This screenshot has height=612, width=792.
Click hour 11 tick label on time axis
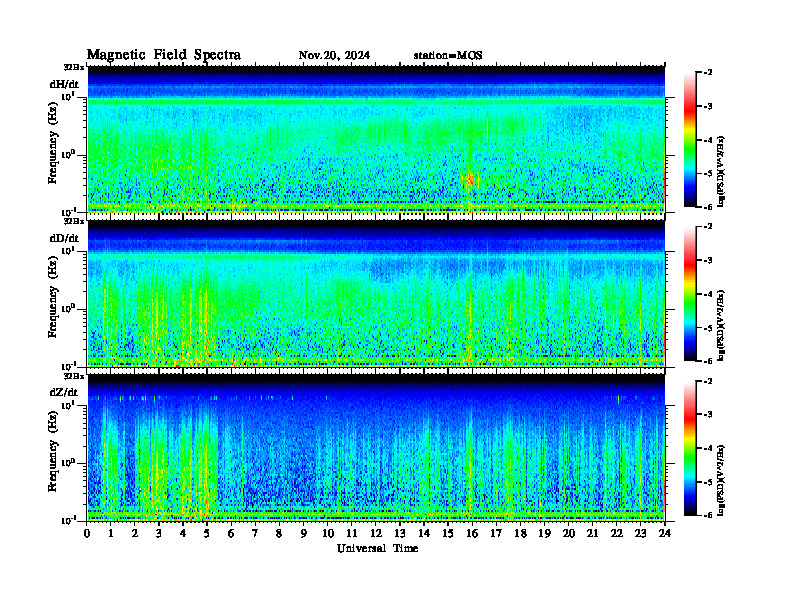point(352,534)
